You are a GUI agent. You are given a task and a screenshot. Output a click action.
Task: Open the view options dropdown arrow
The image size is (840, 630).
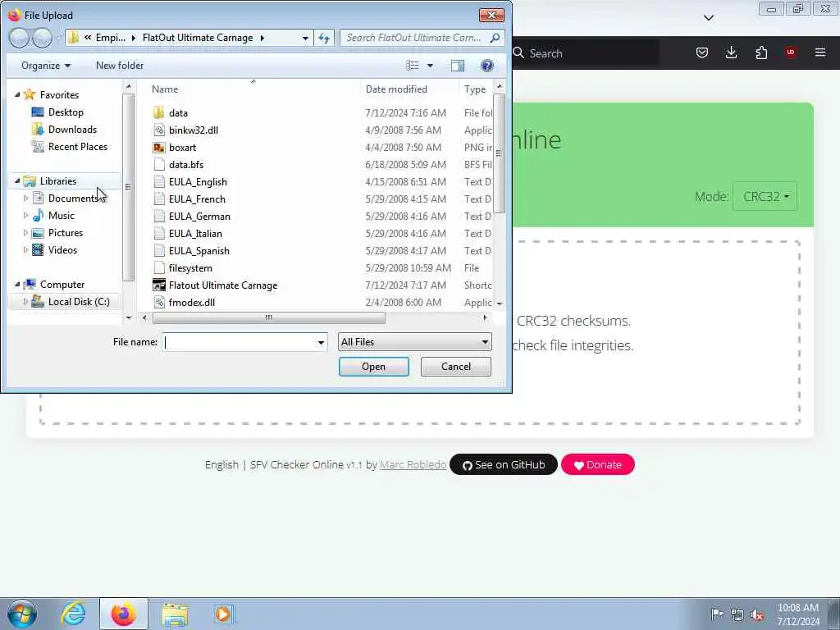430,66
